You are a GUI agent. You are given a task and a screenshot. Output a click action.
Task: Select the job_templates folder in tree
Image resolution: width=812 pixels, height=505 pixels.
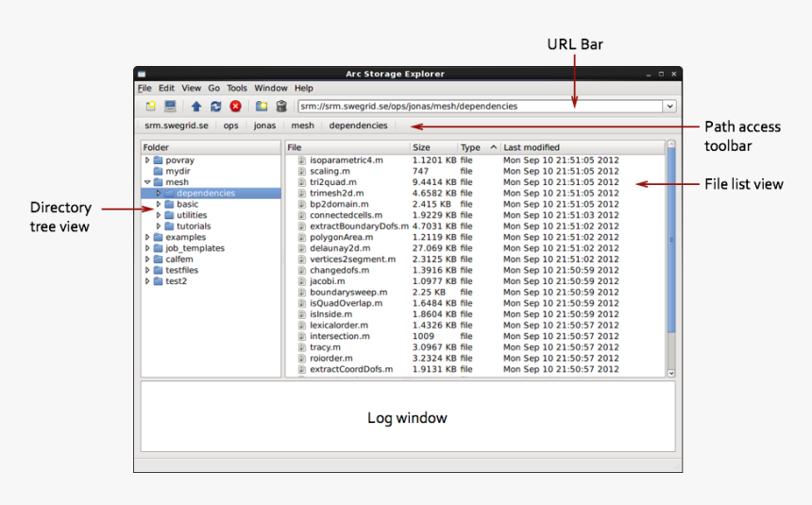pos(195,248)
